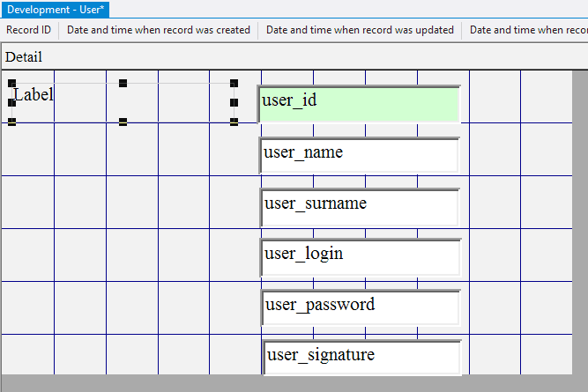Viewport: 588px width, 392px height.
Task: Select the green user_id field
Action: (x=360, y=104)
